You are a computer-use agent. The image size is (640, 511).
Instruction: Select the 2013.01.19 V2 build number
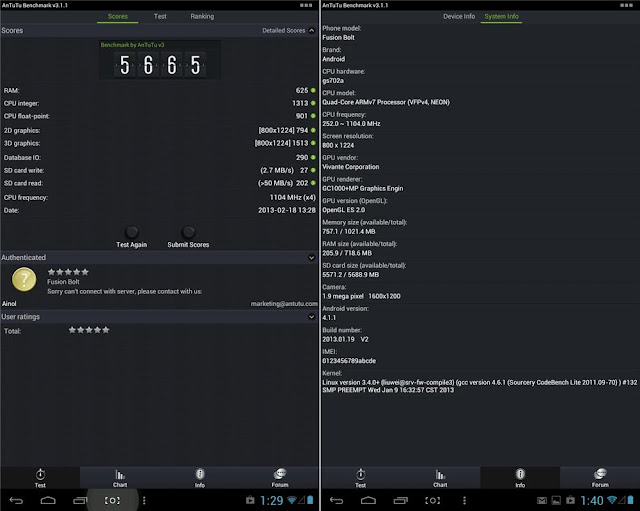point(345,339)
